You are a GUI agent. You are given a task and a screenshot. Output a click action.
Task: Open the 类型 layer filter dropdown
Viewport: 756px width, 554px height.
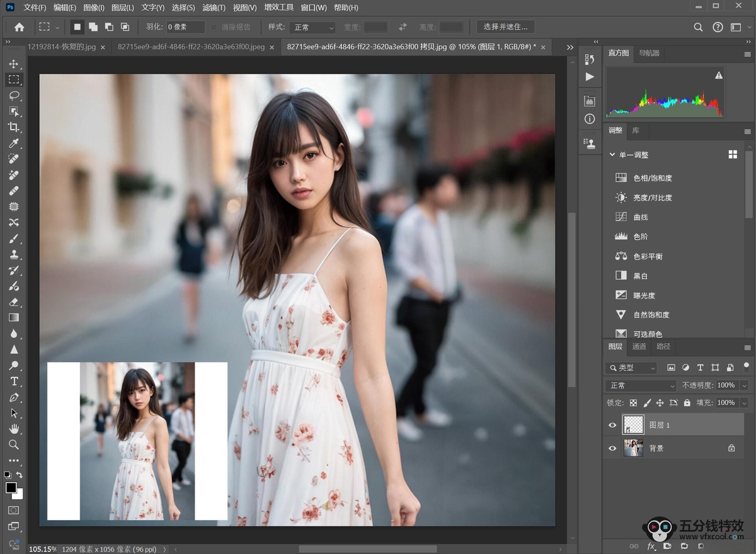point(631,368)
